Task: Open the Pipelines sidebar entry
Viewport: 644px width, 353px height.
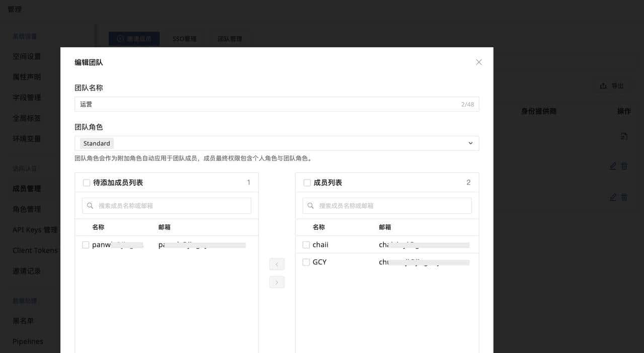Action: (27, 341)
